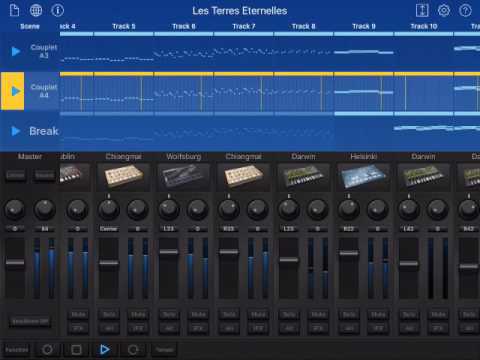480x360 pixels.
Task: Play the Couplet A3 scene
Action: point(16,51)
